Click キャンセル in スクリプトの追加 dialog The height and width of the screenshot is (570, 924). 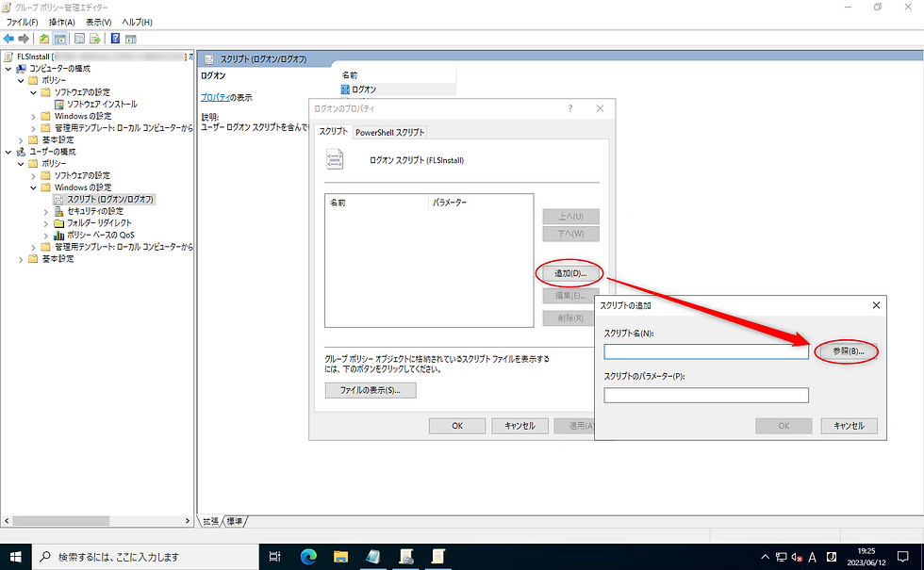(x=849, y=425)
